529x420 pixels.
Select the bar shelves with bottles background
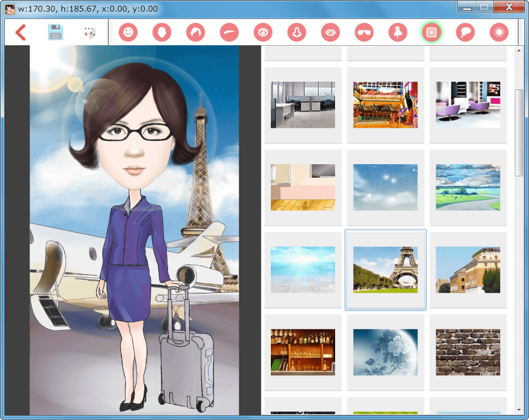click(x=303, y=352)
